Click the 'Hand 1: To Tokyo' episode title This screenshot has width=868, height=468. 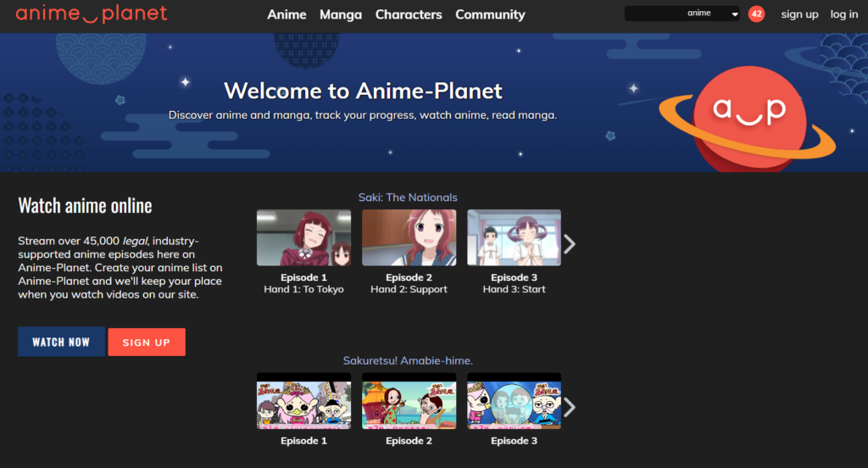tap(304, 289)
